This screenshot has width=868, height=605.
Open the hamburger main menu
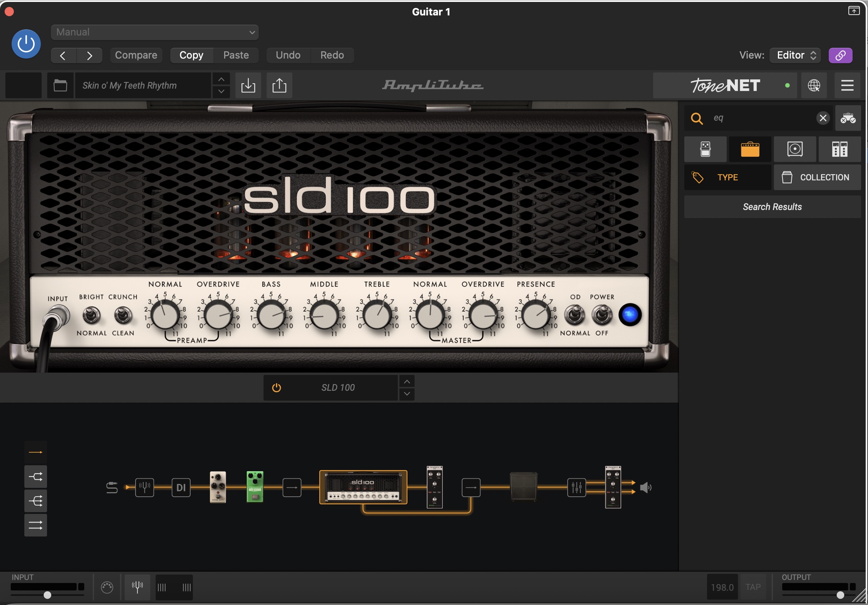click(x=847, y=85)
